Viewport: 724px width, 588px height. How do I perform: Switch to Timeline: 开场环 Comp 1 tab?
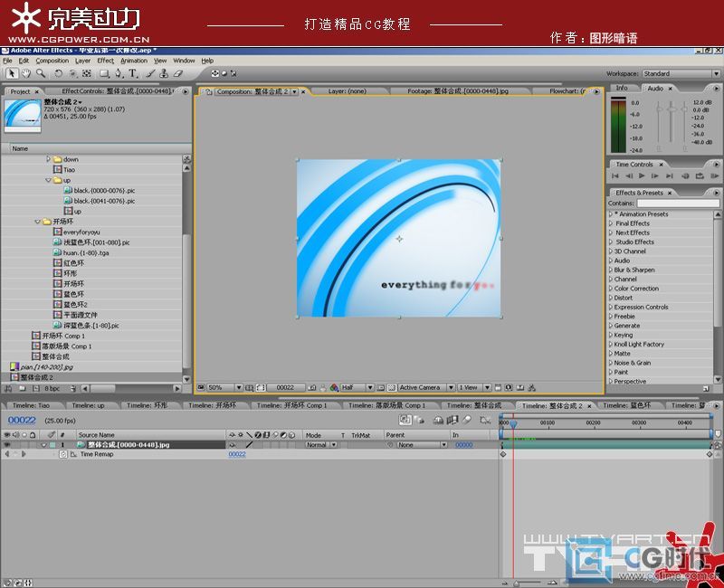coord(291,405)
